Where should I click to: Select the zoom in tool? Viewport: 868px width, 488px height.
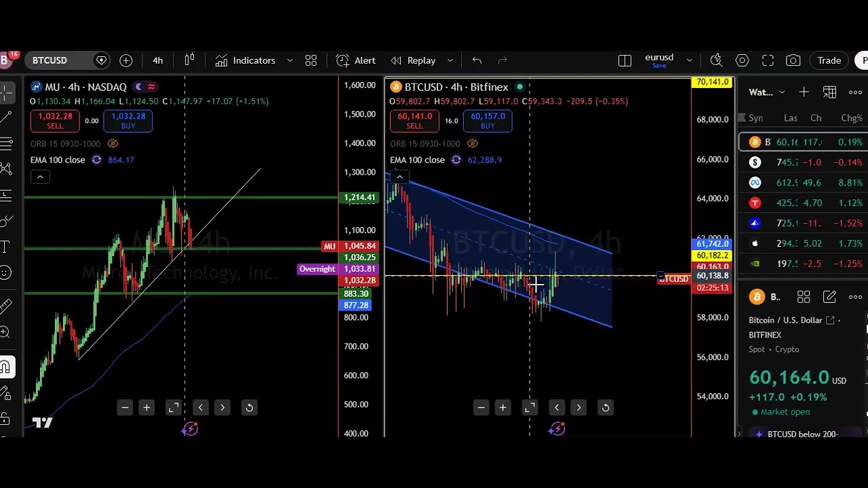[5, 331]
